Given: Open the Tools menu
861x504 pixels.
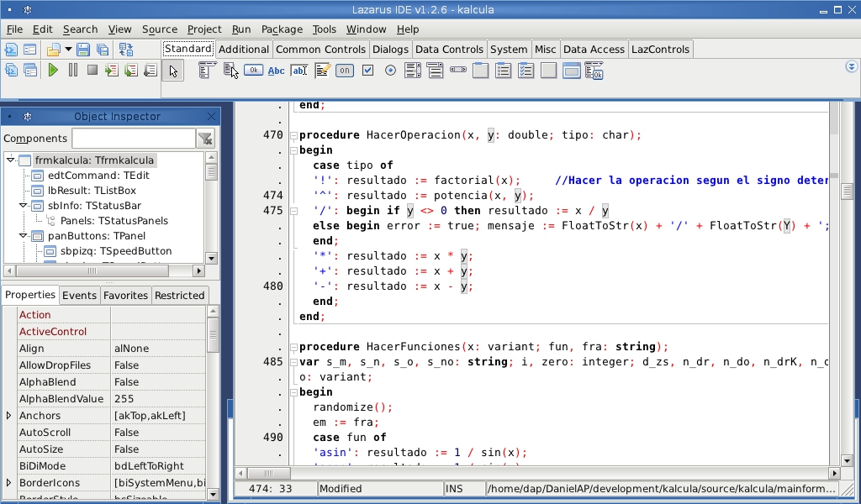Looking at the screenshot, I should tap(324, 29).
